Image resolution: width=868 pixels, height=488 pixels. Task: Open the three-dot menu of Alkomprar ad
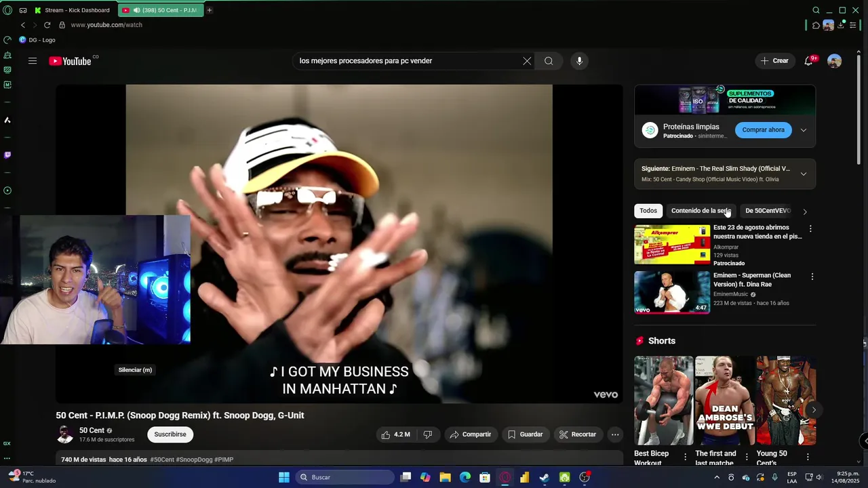coord(810,229)
